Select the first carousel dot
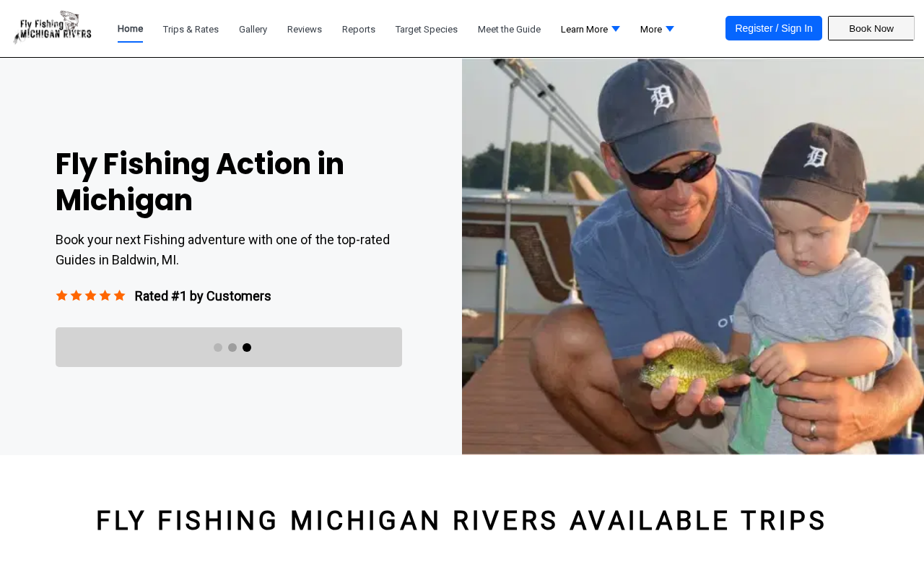 coord(218,348)
